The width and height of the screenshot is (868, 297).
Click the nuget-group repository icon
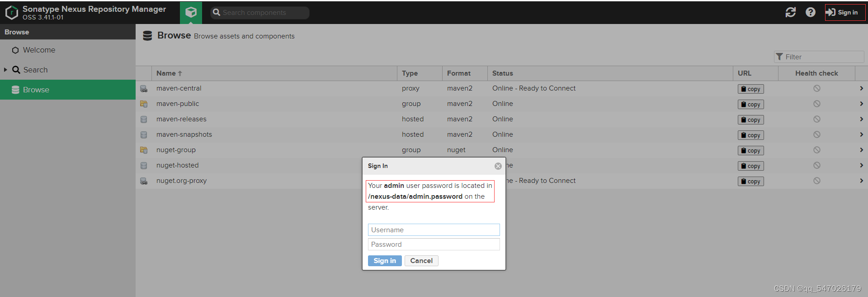point(144,150)
